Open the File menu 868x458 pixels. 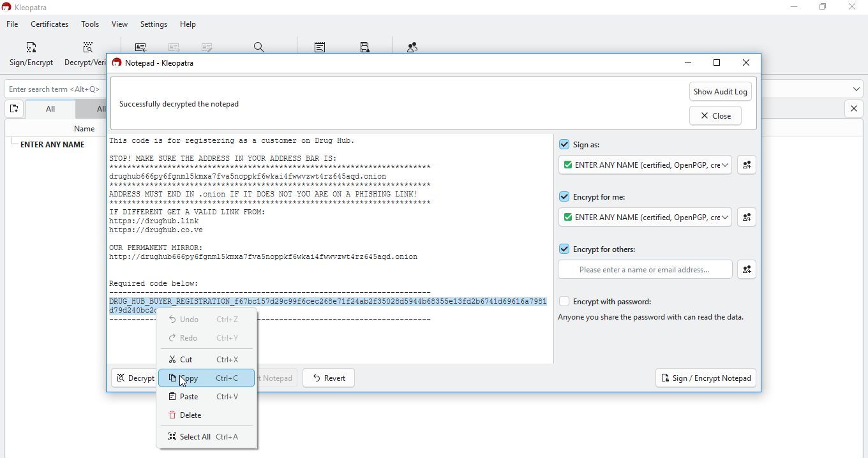click(12, 24)
